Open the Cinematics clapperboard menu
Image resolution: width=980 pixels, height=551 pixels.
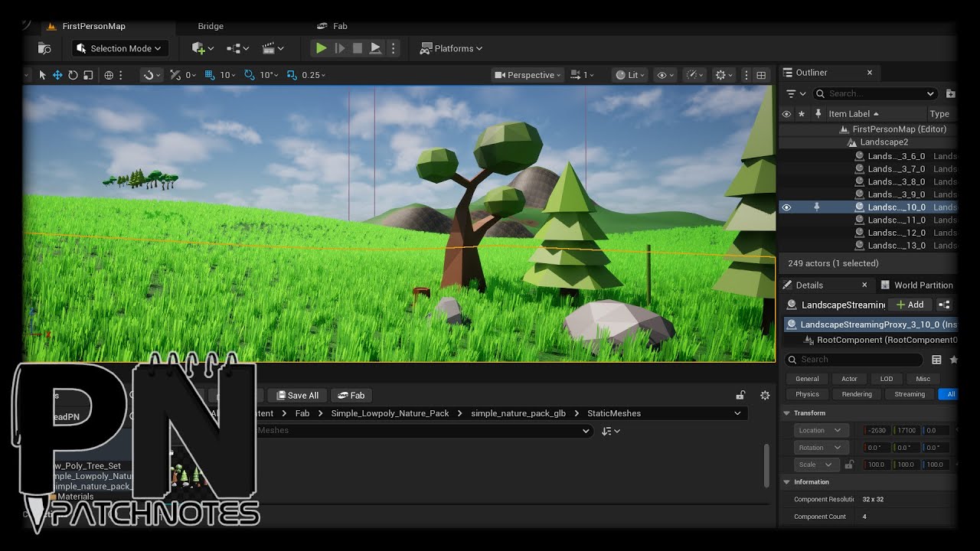pos(273,48)
